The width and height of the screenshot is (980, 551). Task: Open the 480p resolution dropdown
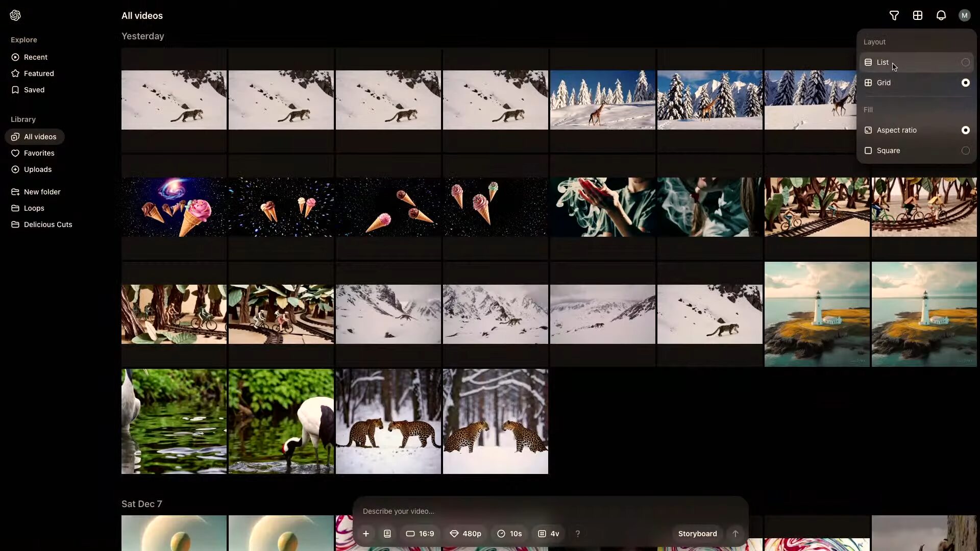[x=465, y=534]
